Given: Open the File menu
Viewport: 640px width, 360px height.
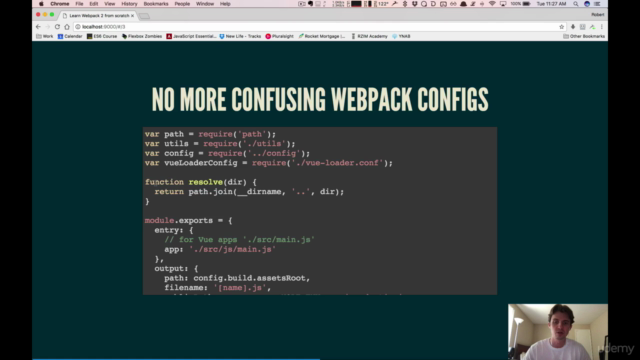Looking at the screenshot, I should [x=79, y=4].
